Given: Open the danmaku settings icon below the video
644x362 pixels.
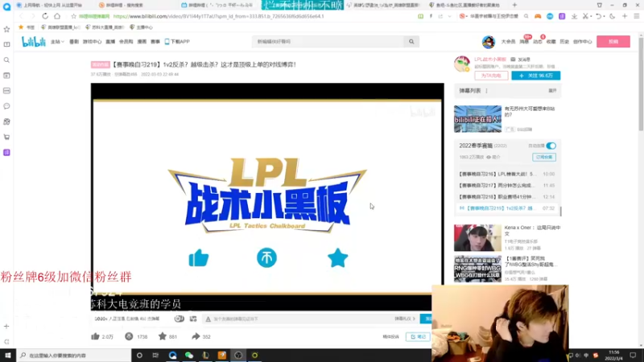Looking at the screenshot, I should tap(193, 319).
